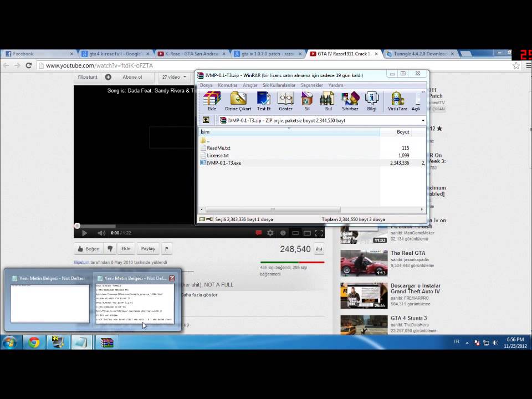
Task: Click the WinRAR status bar key icon
Action: tap(209, 219)
